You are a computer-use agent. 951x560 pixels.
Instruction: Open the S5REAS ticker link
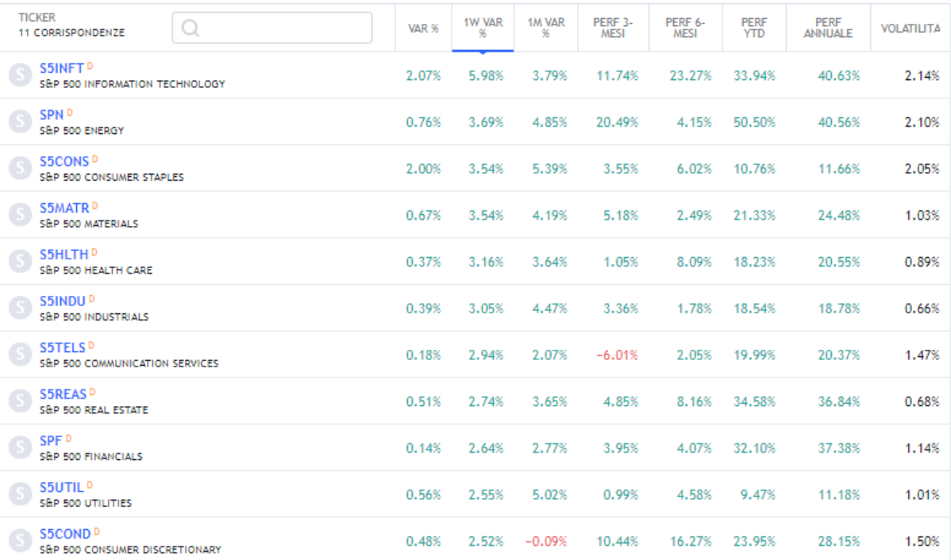63,394
